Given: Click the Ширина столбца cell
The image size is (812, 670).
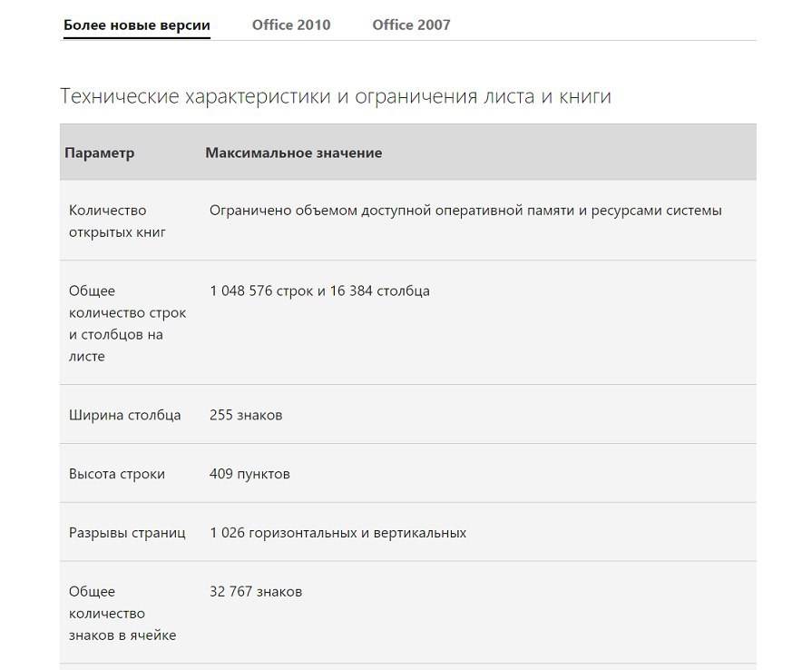Looking at the screenshot, I should coord(125,415).
